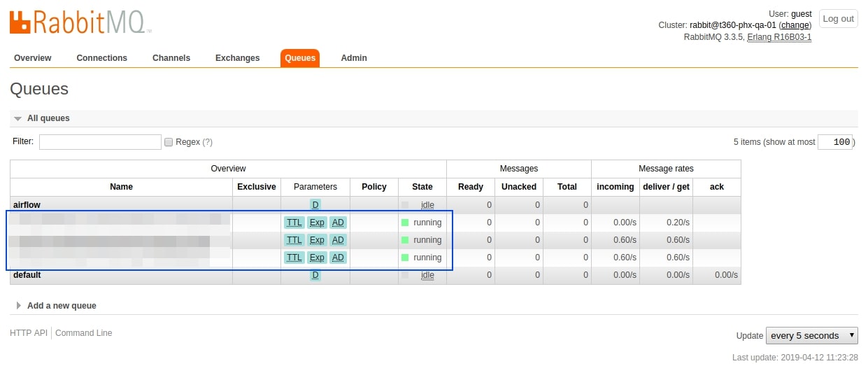The width and height of the screenshot is (868, 373).
Task: Sort by deliver / get column
Action: pyautogui.click(x=666, y=187)
